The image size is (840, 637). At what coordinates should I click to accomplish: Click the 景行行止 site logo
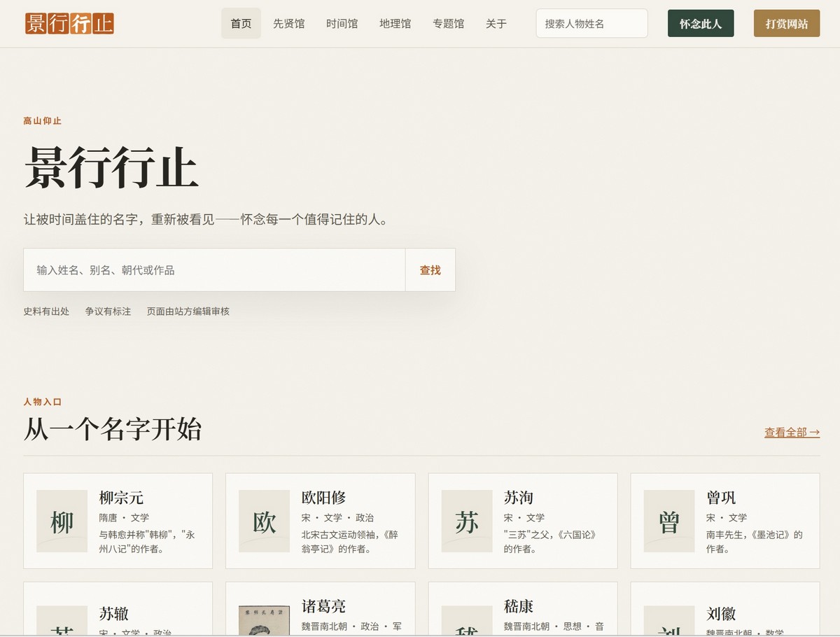69,23
